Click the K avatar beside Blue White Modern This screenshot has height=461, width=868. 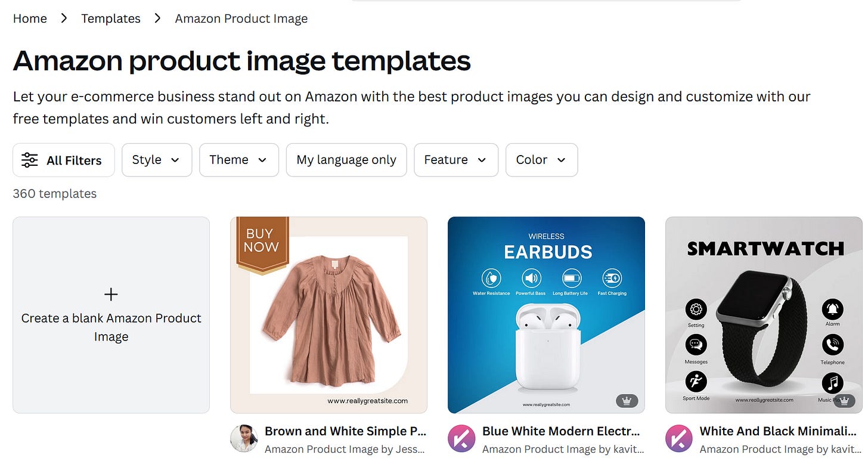pos(461,439)
